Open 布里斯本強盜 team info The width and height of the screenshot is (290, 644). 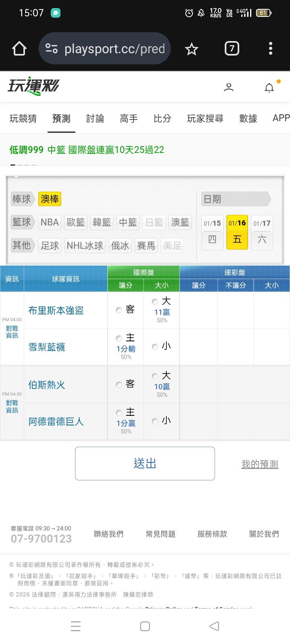tap(56, 310)
